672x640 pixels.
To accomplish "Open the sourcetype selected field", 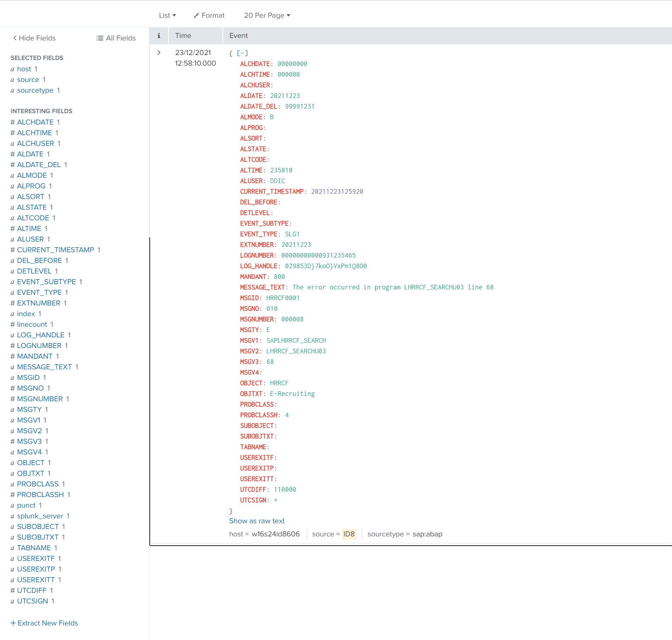I will click(35, 90).
